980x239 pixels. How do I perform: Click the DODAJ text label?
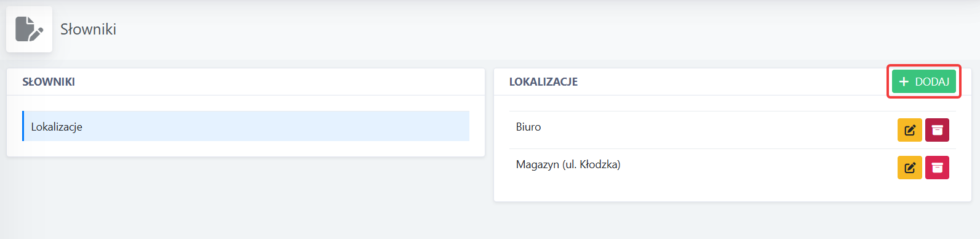click(x=932, y=81)
